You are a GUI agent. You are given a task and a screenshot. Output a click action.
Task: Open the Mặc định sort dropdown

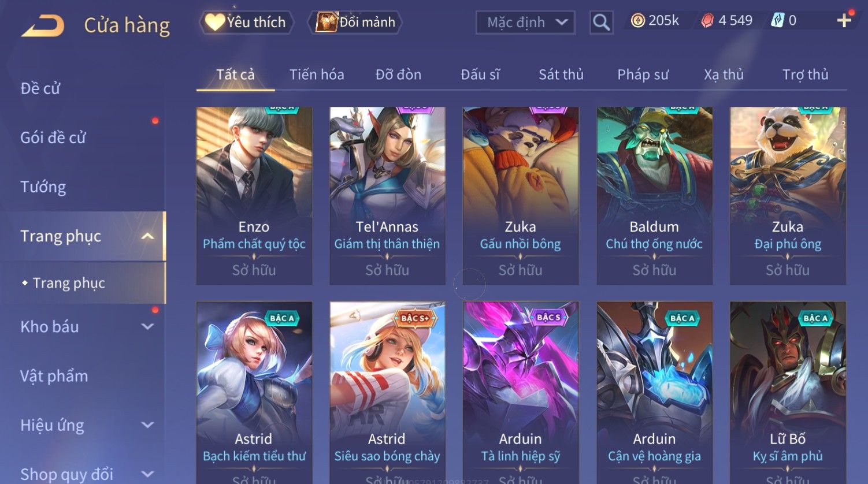coord(525,23)
